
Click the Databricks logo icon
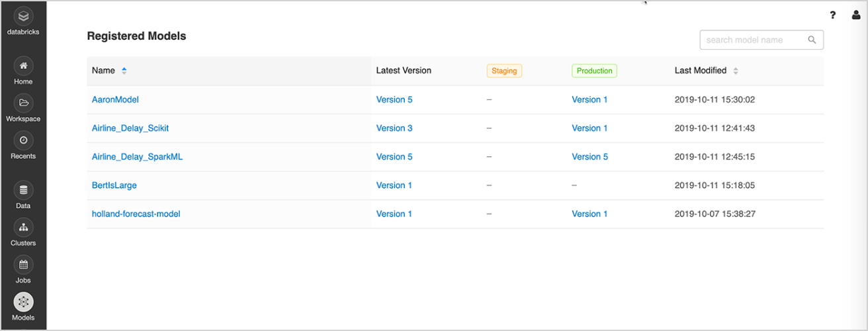pos(23,16)
